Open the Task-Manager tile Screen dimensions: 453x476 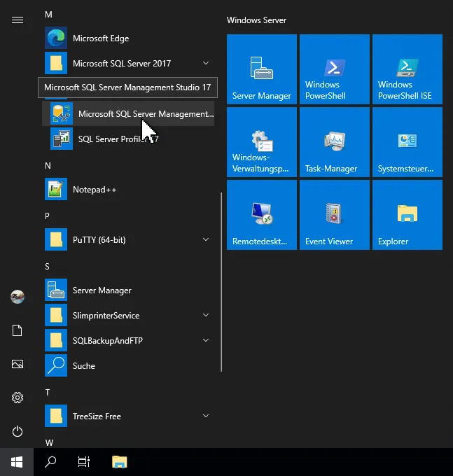pos(335,142)
